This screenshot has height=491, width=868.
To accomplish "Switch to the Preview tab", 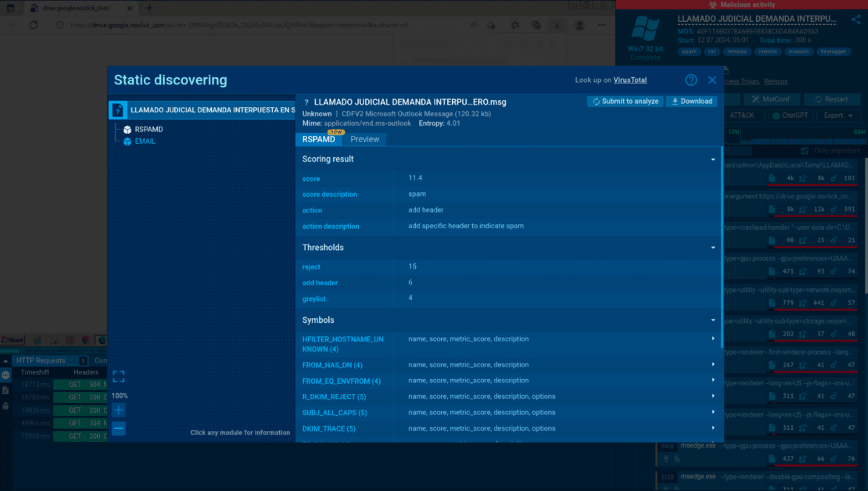I will [365, 140].
